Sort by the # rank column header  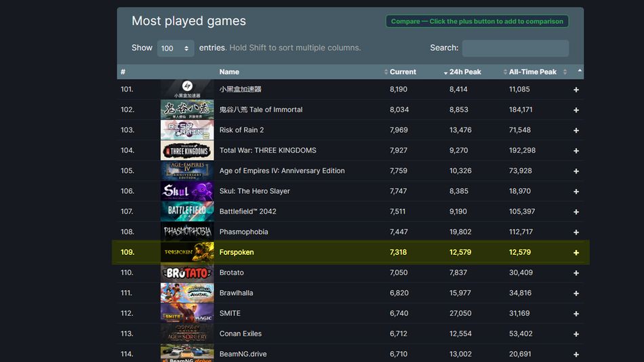point(123,72)
